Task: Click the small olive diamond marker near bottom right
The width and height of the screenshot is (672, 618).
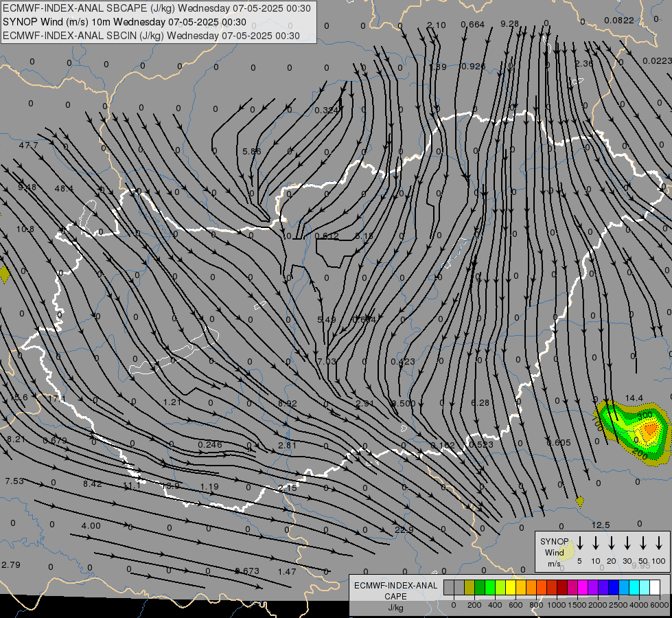Action: 580,501
